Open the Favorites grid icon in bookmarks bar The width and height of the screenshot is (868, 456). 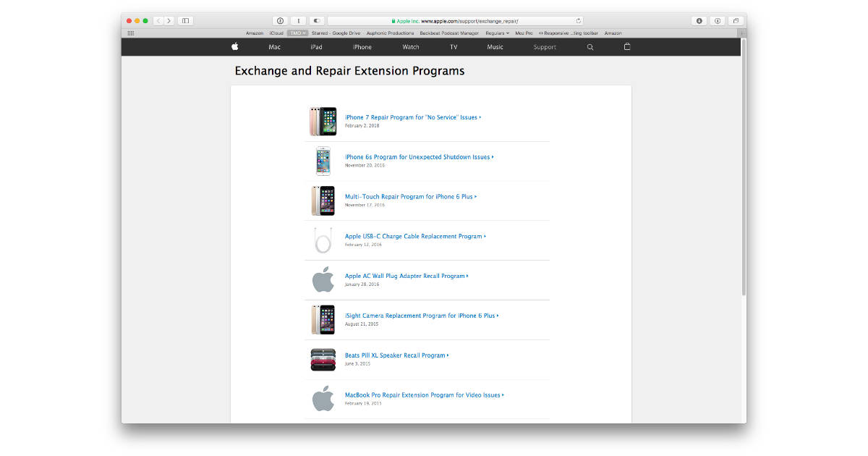pyautogui.click(x=130, y=33)
